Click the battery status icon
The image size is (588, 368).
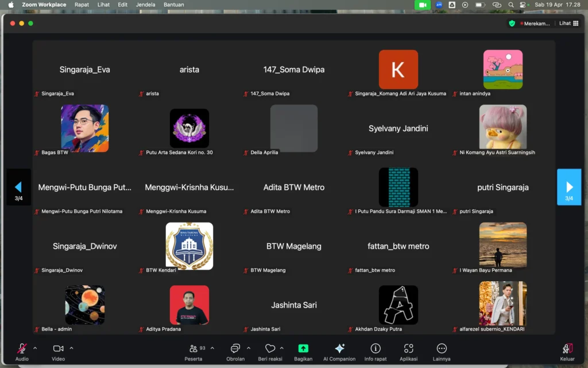point(479,5)
